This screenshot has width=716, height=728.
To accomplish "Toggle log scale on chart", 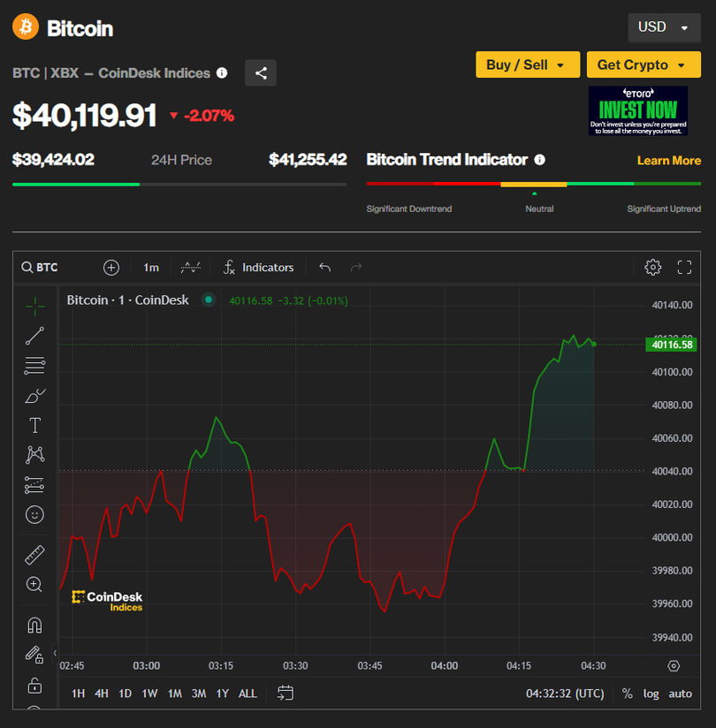I will click(651, 694).
